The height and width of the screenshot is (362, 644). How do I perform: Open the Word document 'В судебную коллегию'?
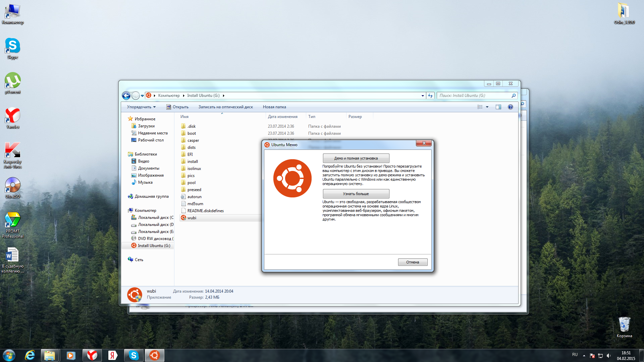coord(12,260)
